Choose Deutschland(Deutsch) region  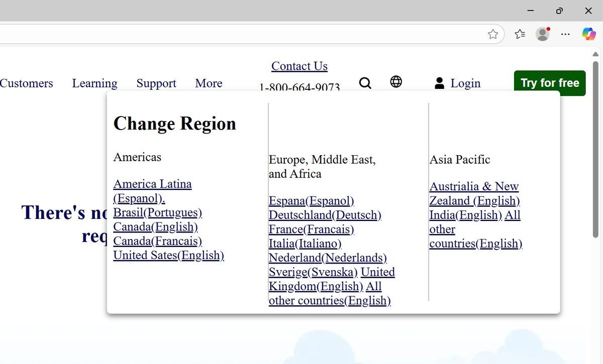click(x=325, y=215)
